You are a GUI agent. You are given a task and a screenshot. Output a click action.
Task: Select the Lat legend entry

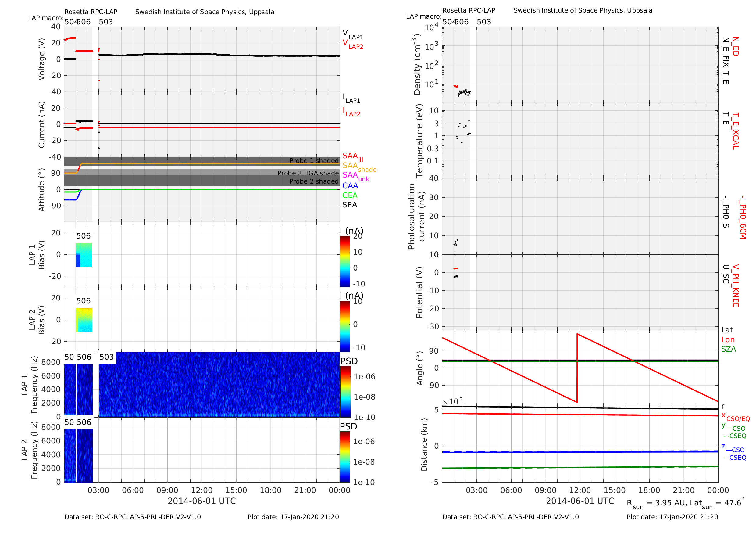pos(727,330)
